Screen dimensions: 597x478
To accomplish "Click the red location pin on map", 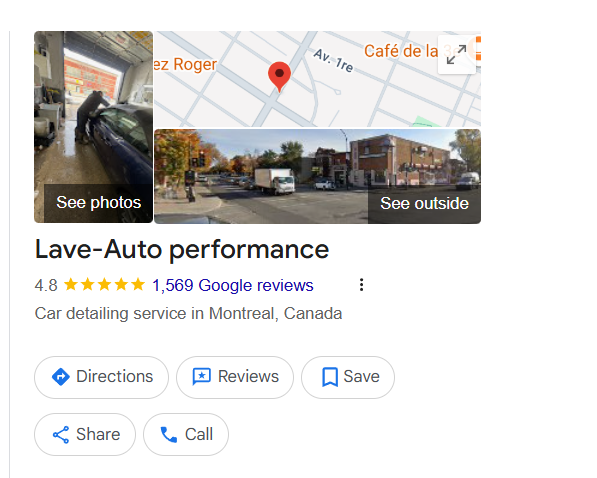I will point(279,77).
